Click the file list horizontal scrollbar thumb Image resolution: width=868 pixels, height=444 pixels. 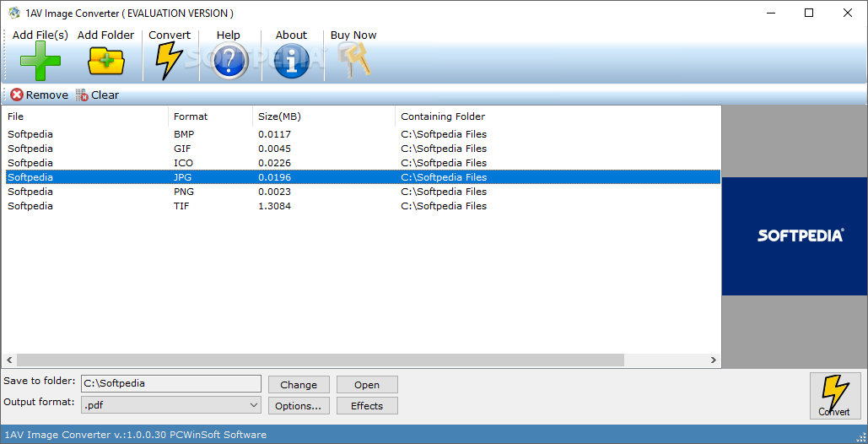coord(320,360)
